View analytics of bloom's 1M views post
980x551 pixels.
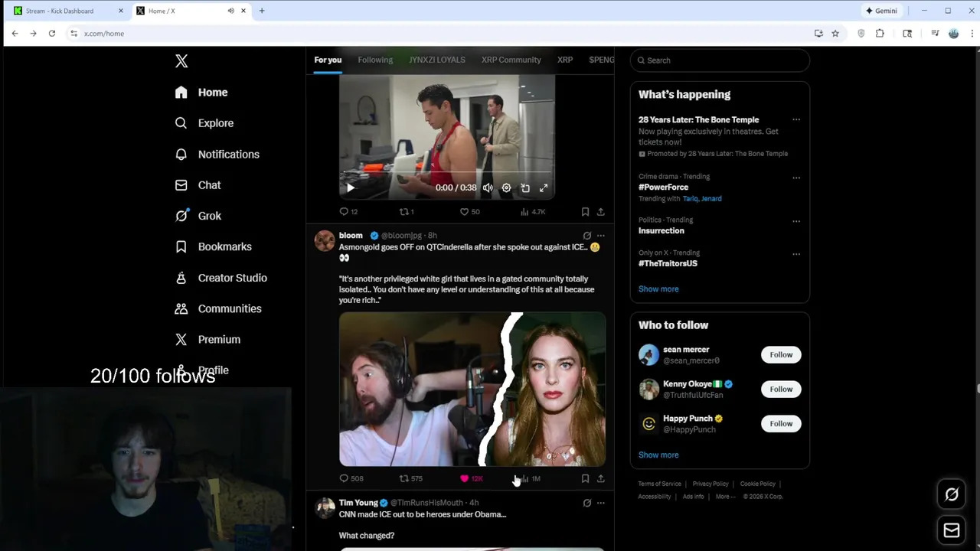(x=531, y=478)
